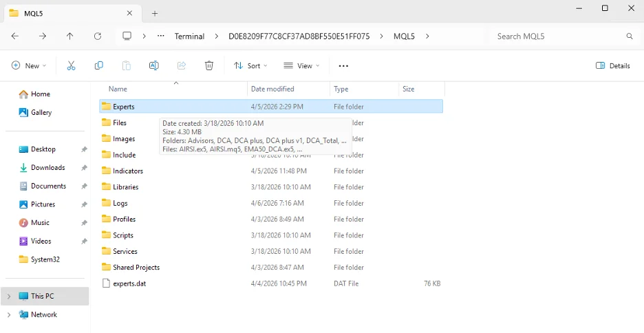The height and width of the screenshot is (333, 644).
Task: Toggle the Details pane button
Action: 612,65
